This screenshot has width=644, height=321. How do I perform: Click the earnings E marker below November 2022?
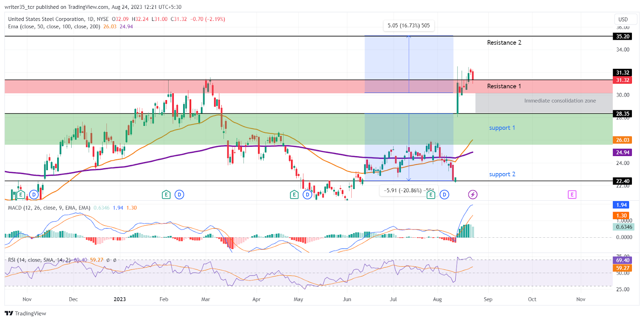(21, 195)
